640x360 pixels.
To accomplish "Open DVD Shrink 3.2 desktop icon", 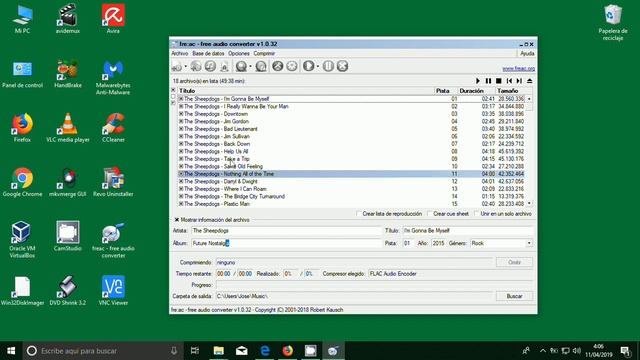I will tap(68, 291).
